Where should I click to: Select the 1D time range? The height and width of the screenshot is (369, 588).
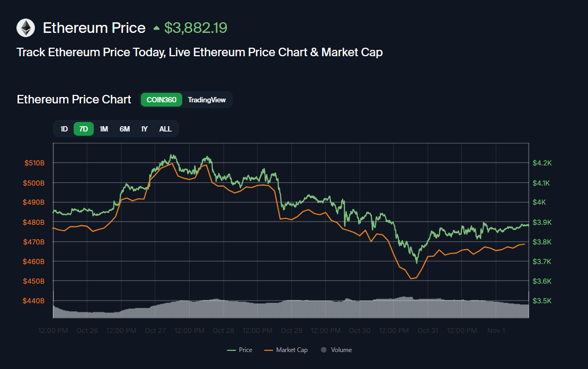64,128
